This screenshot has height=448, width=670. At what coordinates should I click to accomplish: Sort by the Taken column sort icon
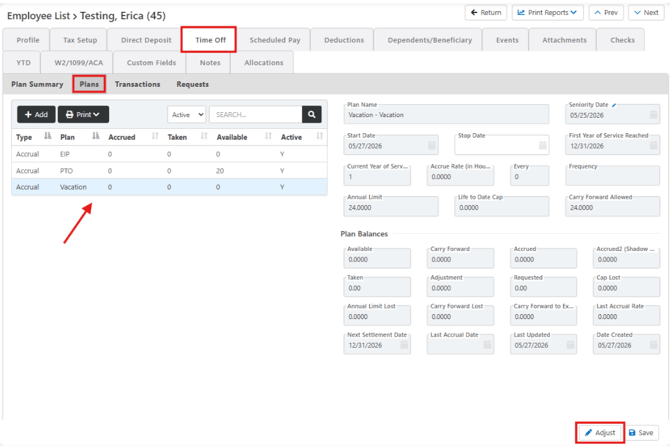(204, 136)
